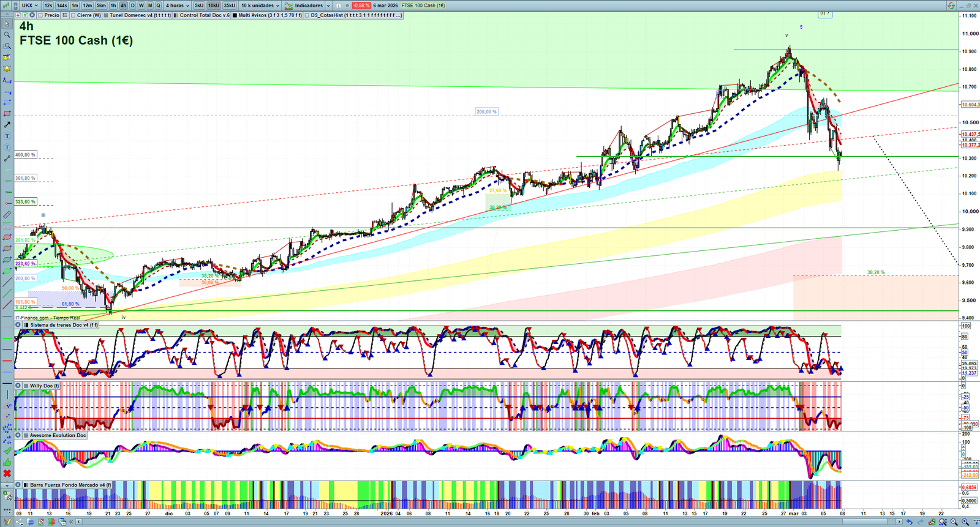This screenshot has width=980, height=527.
Task: Pick the black arrow drawing tool
Action: (x=7, y=125)
